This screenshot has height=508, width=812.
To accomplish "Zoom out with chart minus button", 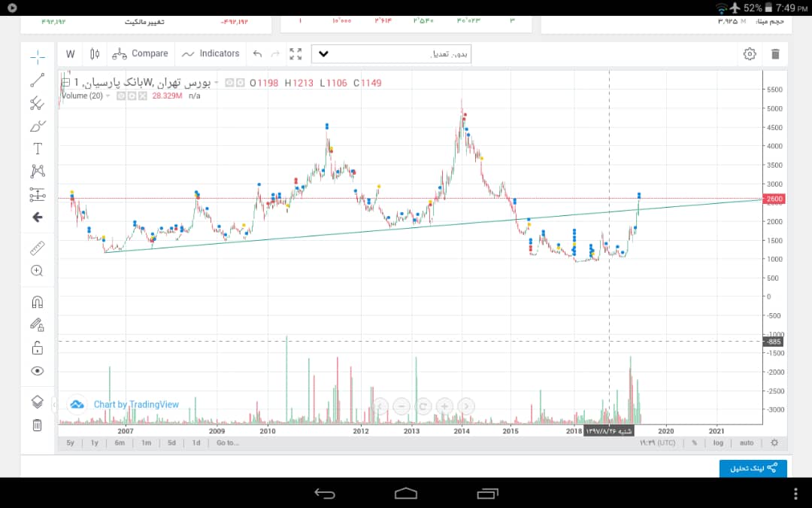I will click(x=401, y=406).
